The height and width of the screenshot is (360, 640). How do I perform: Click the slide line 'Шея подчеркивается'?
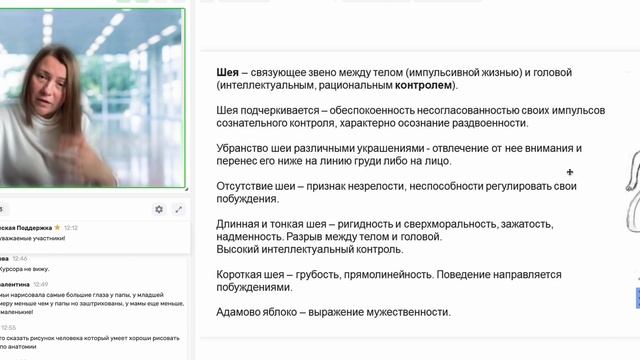[411, 117]
